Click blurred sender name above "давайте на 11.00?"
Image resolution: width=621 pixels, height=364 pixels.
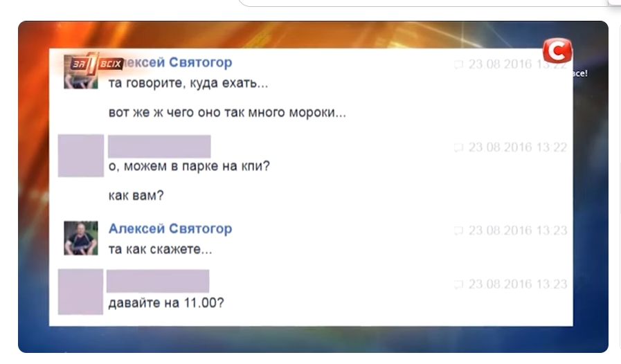pyautogui.click(x=158, y=281)
